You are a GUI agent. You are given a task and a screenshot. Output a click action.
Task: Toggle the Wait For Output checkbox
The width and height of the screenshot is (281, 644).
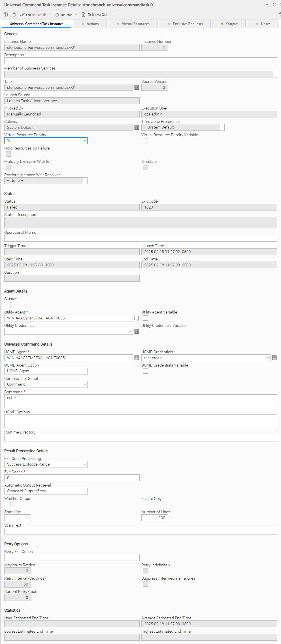8,504
